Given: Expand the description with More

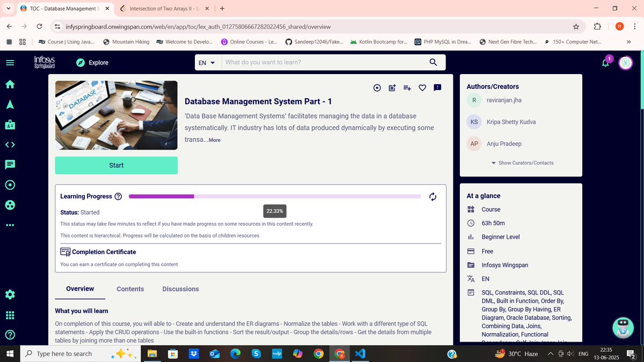Looking at the screenshot, I should [x=214, y=140].
